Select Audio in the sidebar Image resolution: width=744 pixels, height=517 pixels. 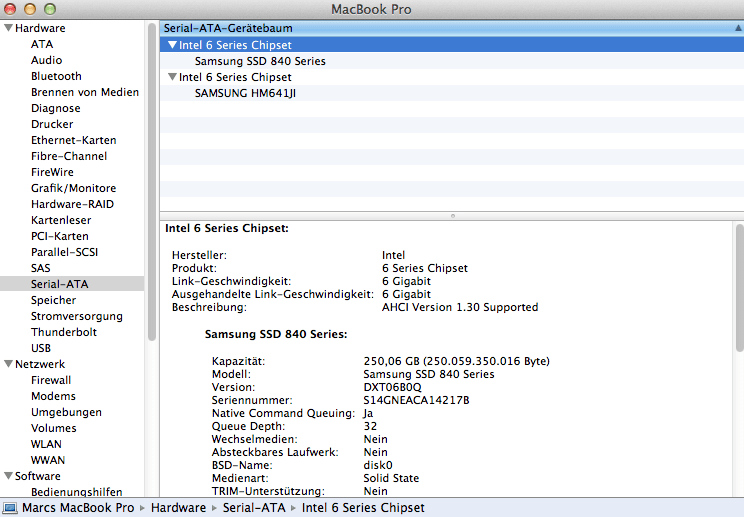tap(46, 60)
